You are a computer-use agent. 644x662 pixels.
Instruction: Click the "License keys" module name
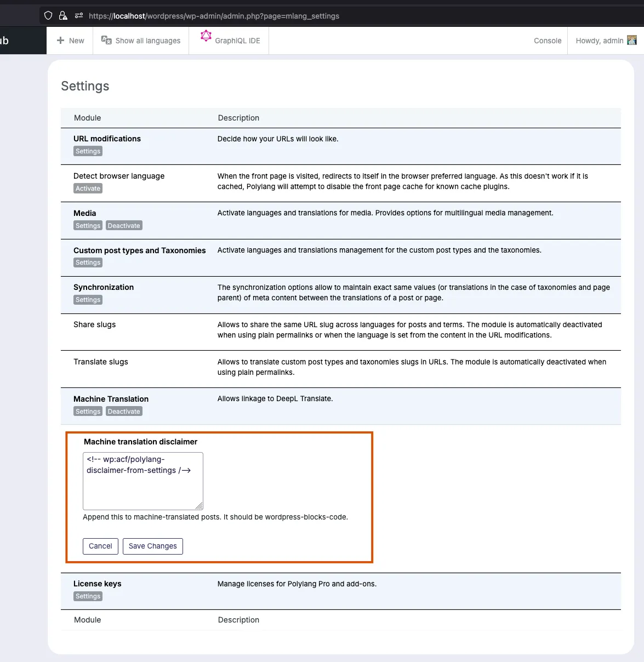[98, 584]
